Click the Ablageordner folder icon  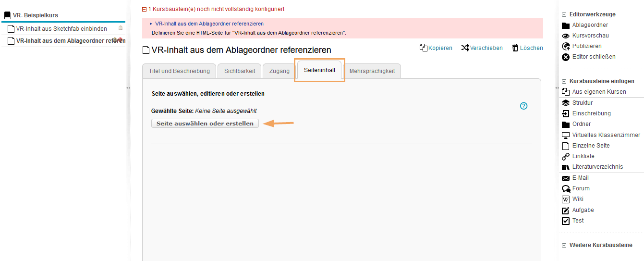[x=565, y=25]
